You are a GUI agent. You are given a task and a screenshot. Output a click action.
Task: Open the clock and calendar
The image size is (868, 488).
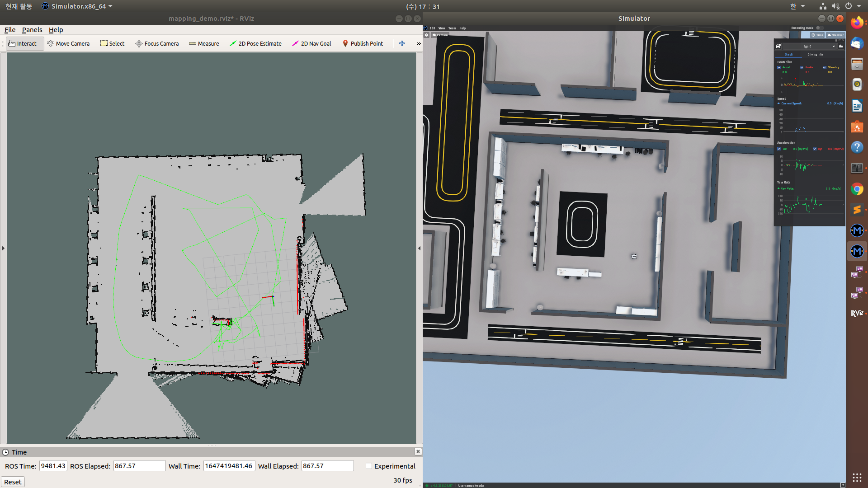[x=423, y=6]
